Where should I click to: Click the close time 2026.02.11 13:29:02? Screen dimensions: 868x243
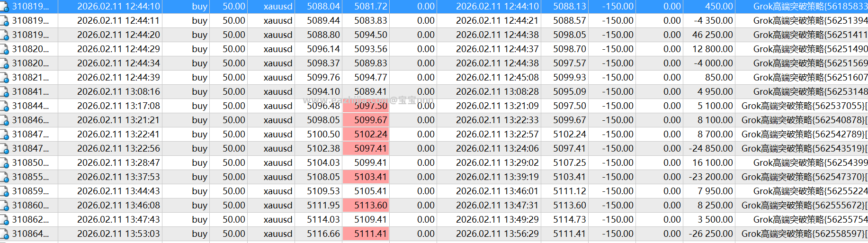point(497,162)
